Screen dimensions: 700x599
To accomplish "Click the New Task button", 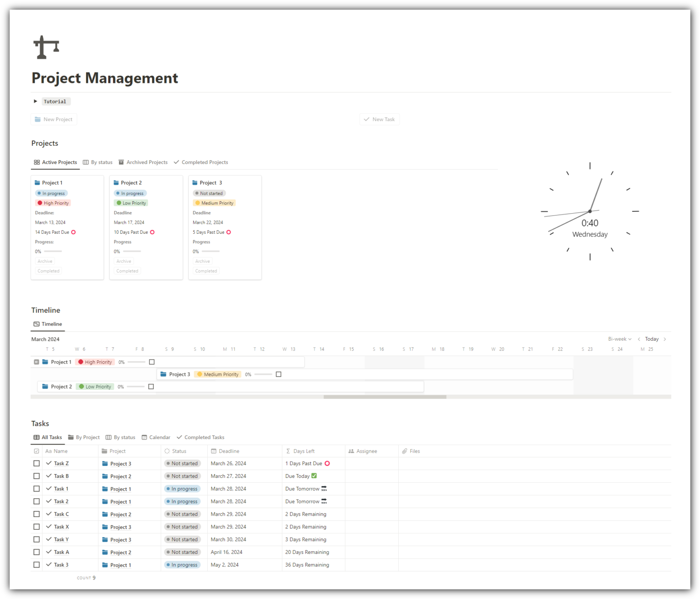I will (x=379, y=119).
